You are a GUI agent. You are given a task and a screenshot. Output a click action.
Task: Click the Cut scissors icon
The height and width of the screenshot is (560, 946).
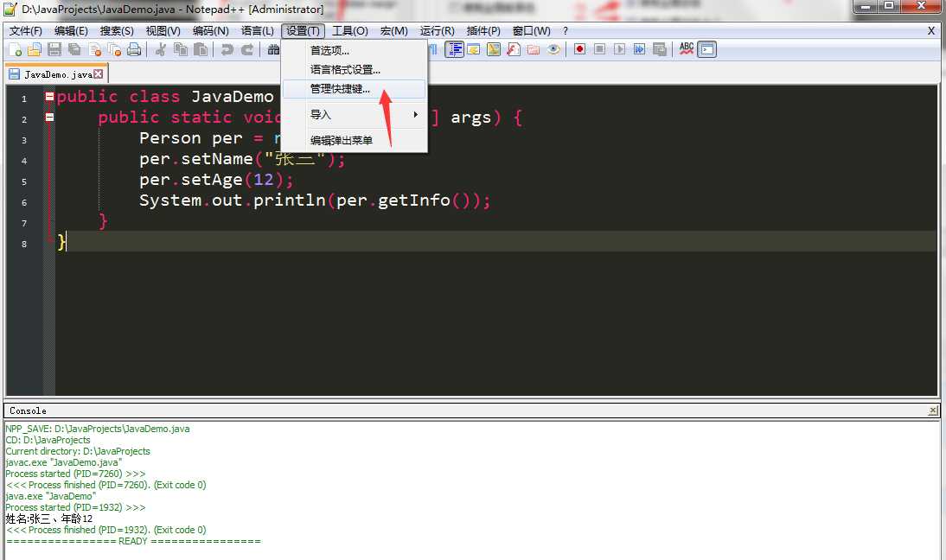coord(161,49)
